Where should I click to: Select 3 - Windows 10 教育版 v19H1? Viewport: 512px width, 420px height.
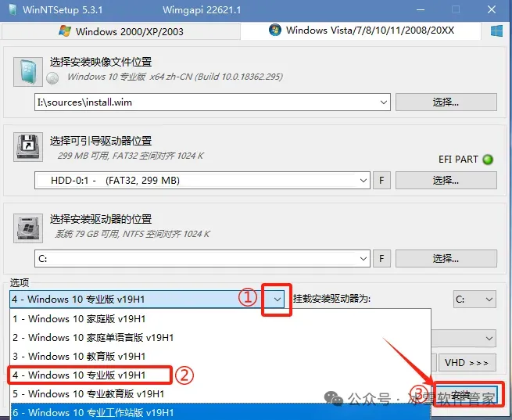click(x=220, y=357)
